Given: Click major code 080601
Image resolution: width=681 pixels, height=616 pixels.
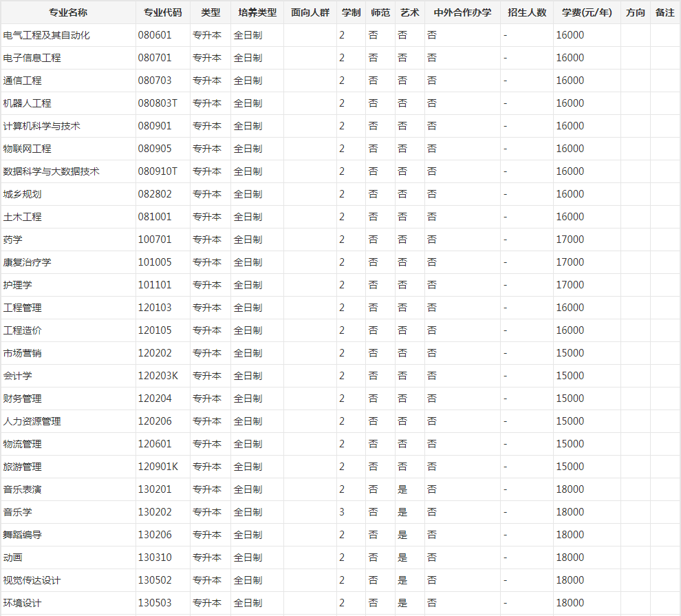Looking at the screenshot, I should 155,35.
